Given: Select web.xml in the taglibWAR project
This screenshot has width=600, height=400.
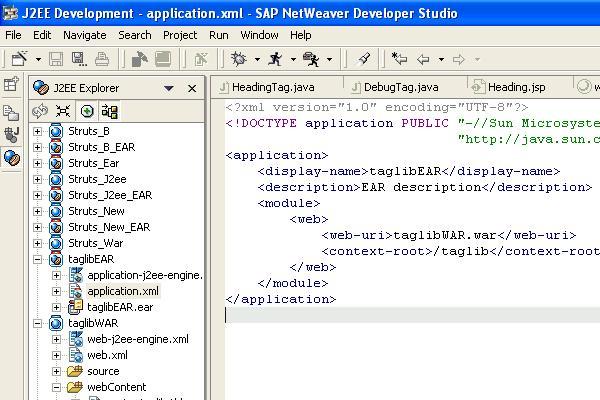Looking at the screenshot, I should [107, 355].
